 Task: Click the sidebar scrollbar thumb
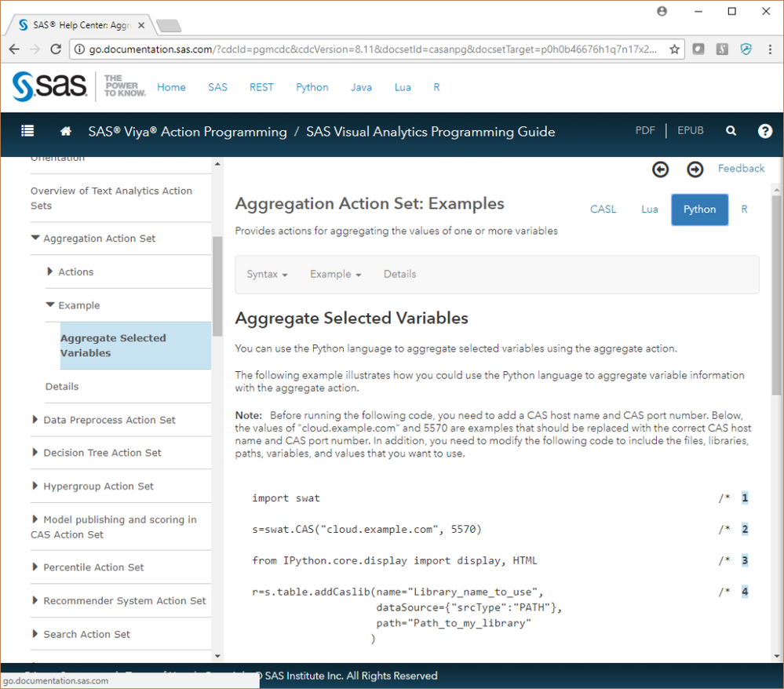[217, 286]
